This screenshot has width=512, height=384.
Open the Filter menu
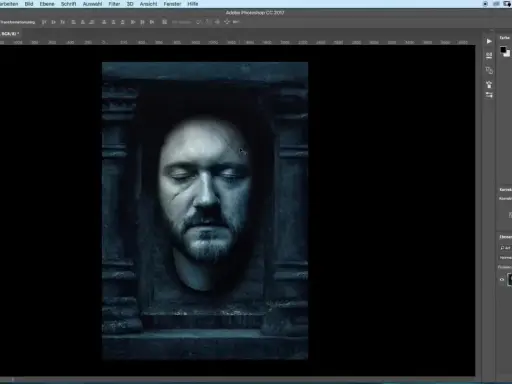(114, 4)
